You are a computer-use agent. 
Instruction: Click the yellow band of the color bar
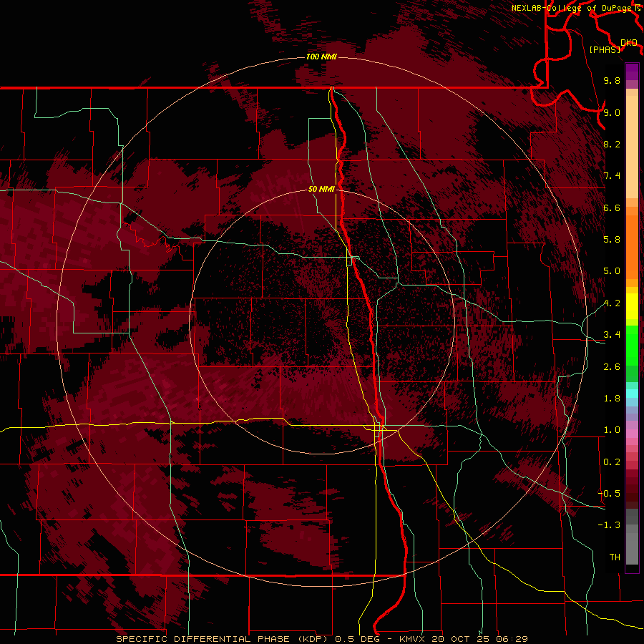[x=632, y=306]
